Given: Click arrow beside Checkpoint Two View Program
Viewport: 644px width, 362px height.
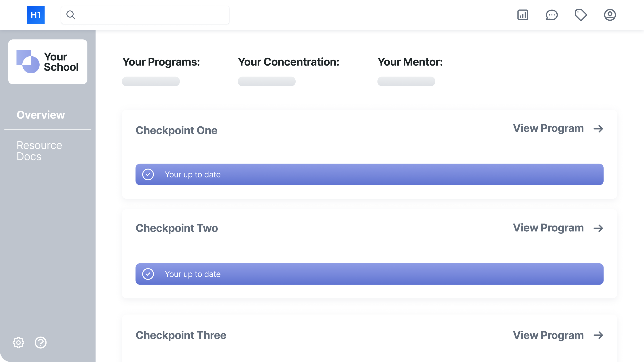Looking at the screenshot, I should pos(598,228).
